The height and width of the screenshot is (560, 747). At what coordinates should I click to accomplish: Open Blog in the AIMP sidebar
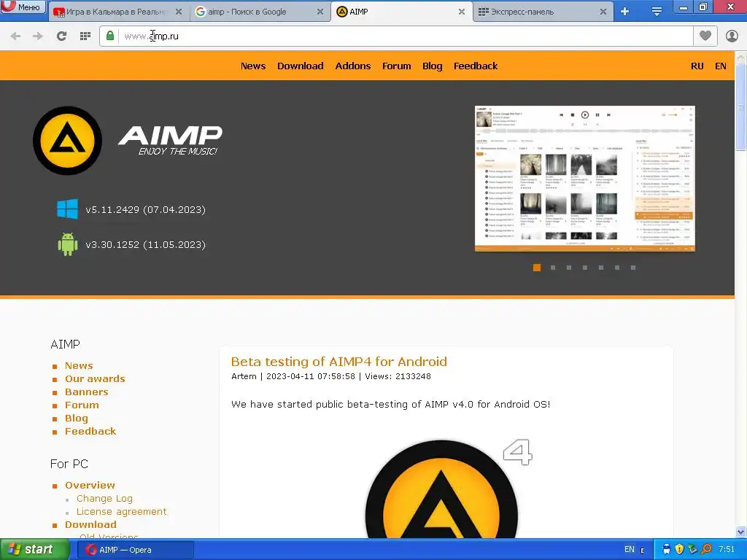point(76,418)
